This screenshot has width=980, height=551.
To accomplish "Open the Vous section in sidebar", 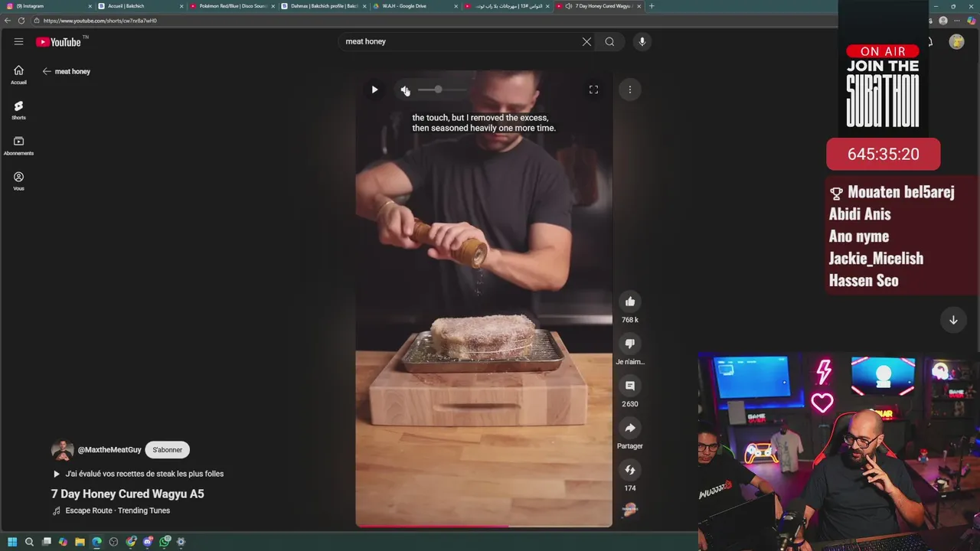I will click(x=18, y=181).
